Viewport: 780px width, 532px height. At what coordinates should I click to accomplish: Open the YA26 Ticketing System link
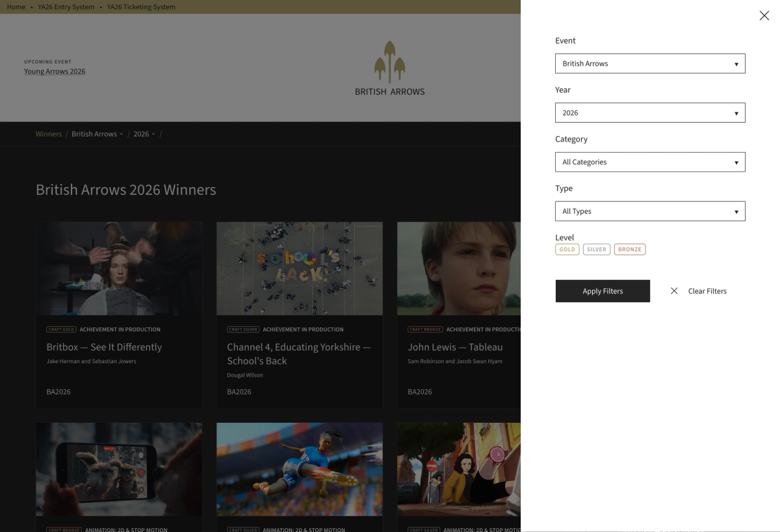(x=141, y=6)
